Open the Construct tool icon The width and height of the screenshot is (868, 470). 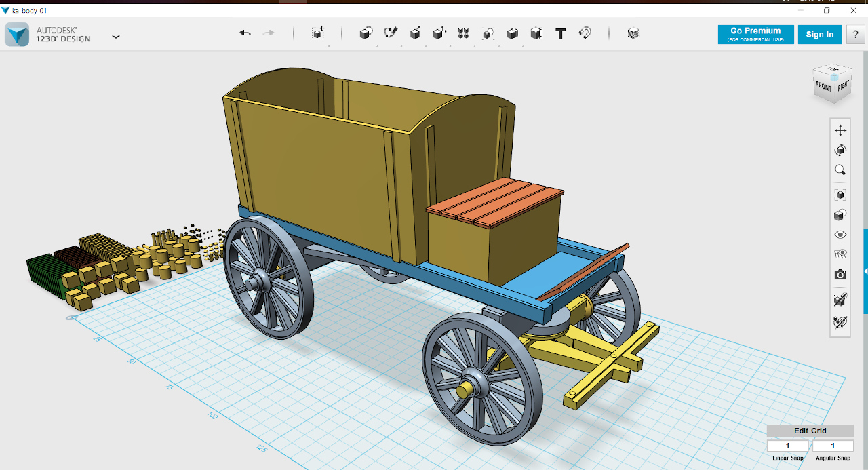[415, 33]
